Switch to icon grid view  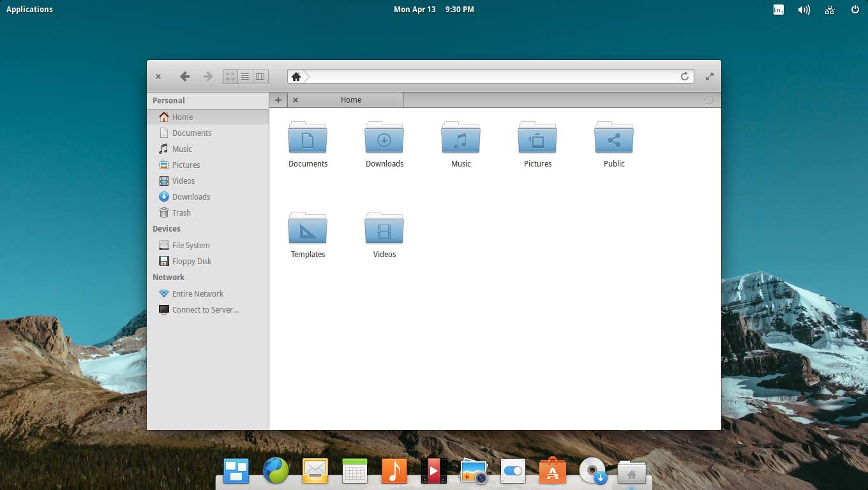tap(230, 77)
